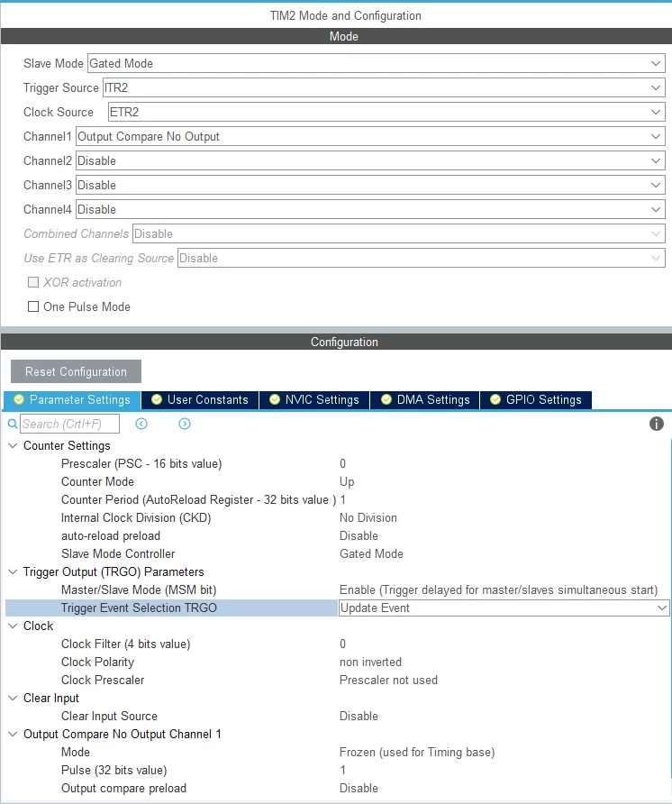Screen dimensions: 672x804
Task: Open the Combined Channels dropdown
Action: (x=399, y=233)
